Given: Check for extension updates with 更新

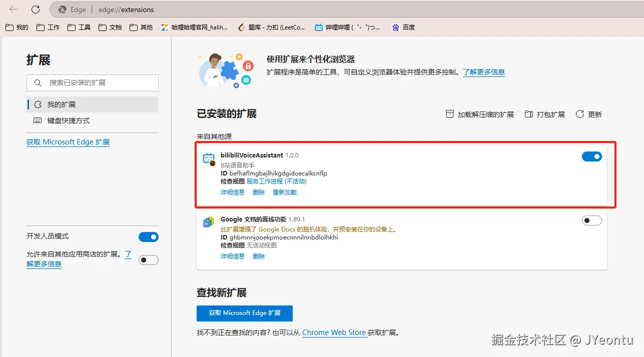Looking at the screenshot, I should (589, 114).
